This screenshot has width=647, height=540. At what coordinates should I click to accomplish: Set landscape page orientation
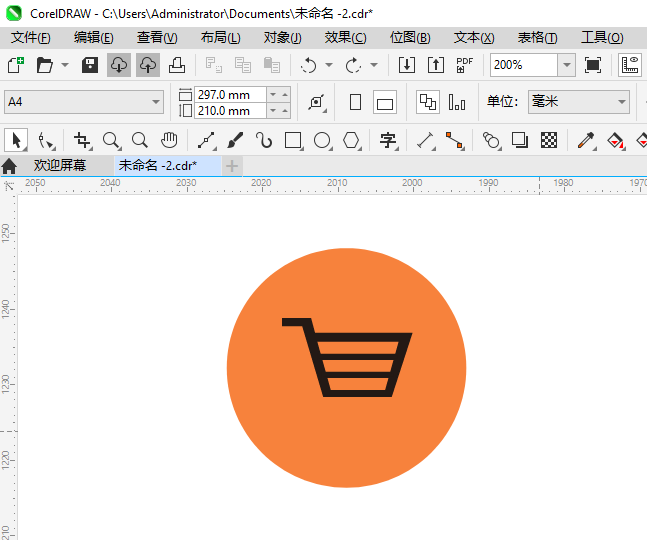coord(385,102)
